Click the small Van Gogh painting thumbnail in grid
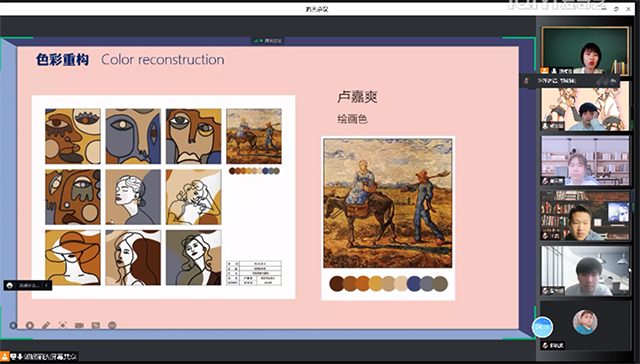640x364 pixels. point(254,136)
